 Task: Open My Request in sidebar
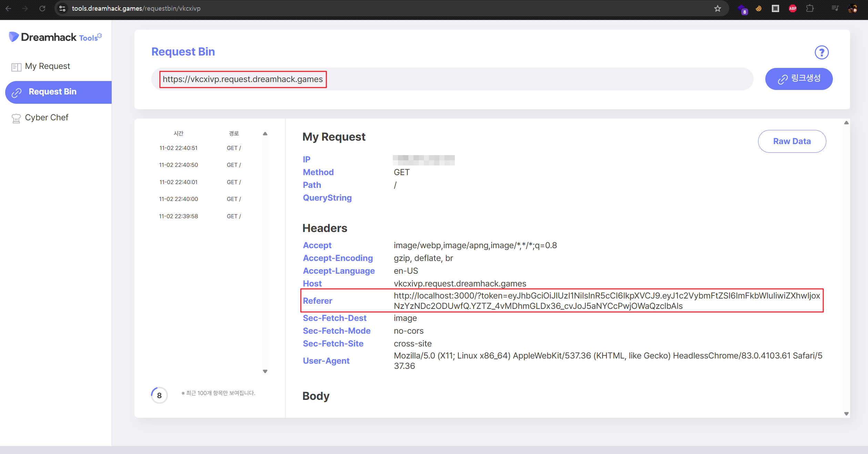pyautogui.click(x=47, y=66)
